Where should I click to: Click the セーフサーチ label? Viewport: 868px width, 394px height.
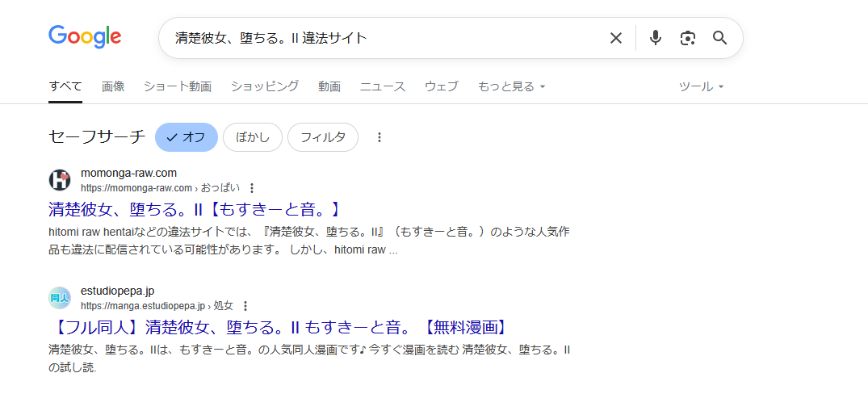97,137
